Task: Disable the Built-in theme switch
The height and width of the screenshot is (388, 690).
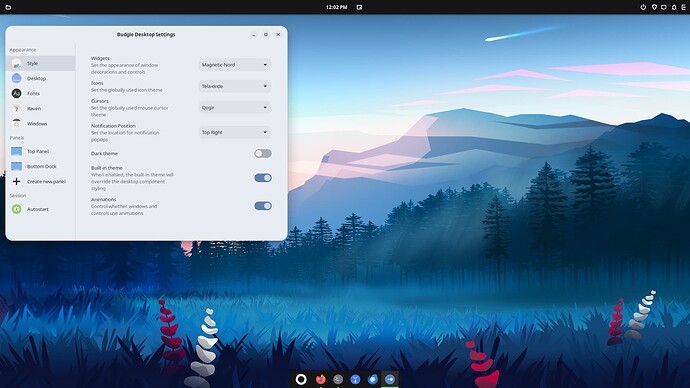Action: point(263,178)
